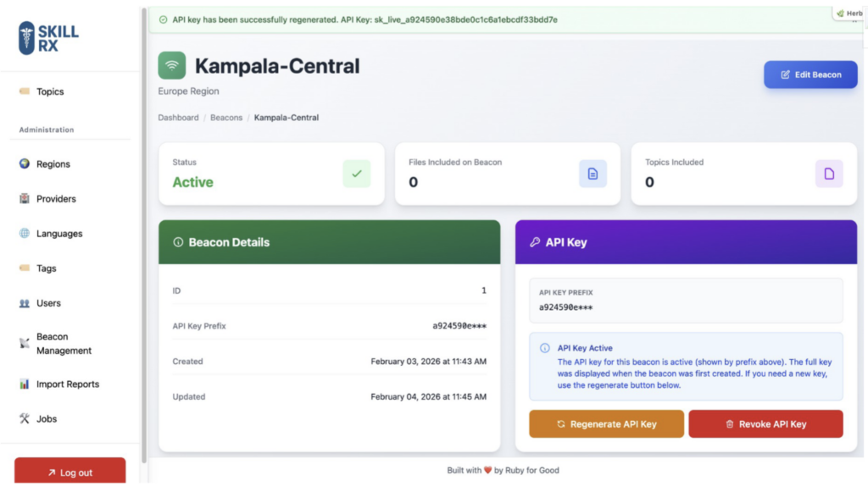The height and width of the screenshot is (492, 868).
Task: Click the Status green checkmark icon
Action: (x=357, y=174)
